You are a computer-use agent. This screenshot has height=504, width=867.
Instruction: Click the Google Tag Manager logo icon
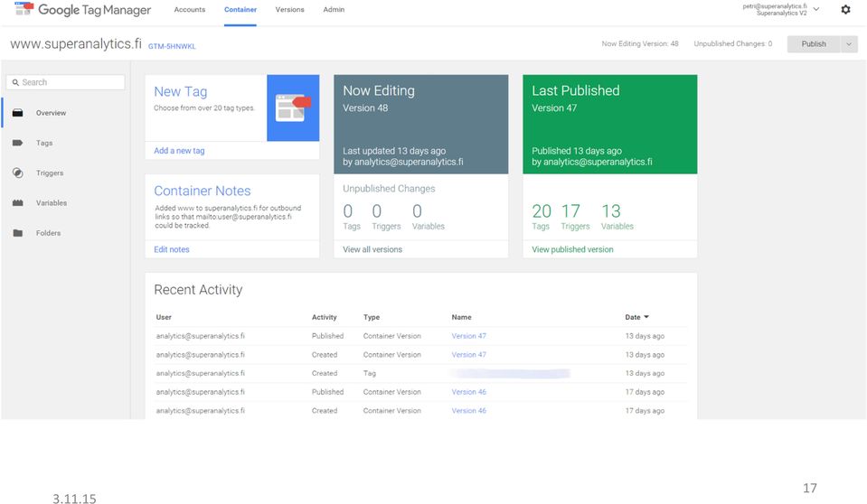coord(24,8)
